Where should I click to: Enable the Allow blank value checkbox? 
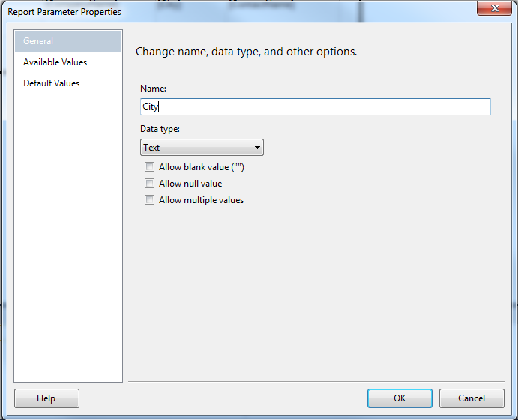click(149, 167)
